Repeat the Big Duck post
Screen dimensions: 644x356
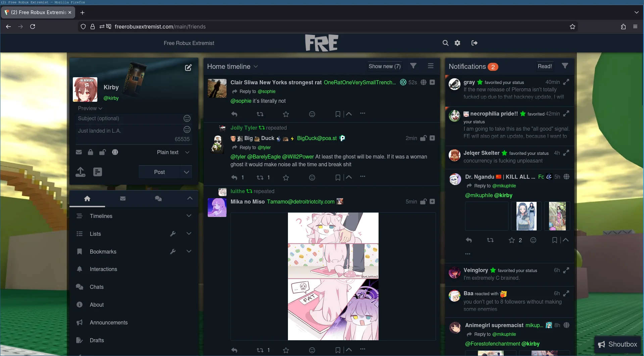260,177
